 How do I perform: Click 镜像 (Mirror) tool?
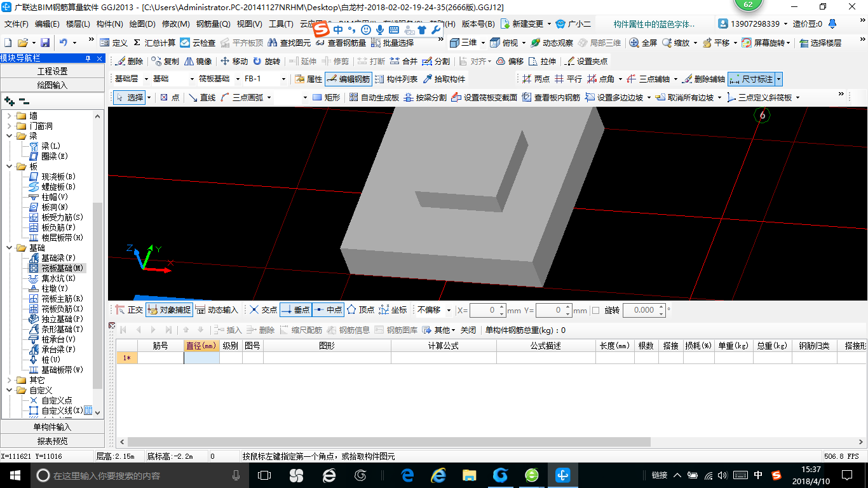point(198,62)
